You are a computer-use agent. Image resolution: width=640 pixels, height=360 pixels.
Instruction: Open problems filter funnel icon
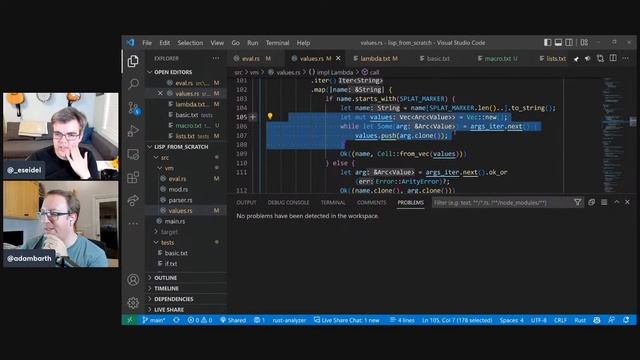[x=578, y=202]
